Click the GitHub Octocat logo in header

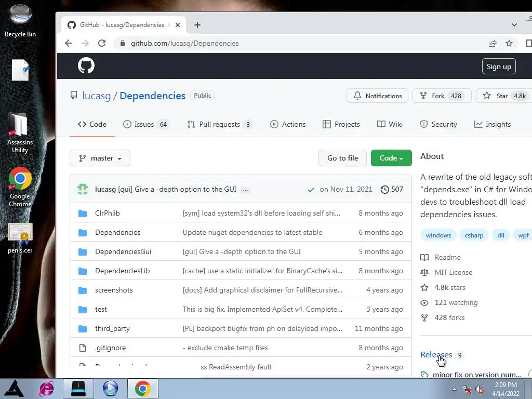tap(86, 65)
